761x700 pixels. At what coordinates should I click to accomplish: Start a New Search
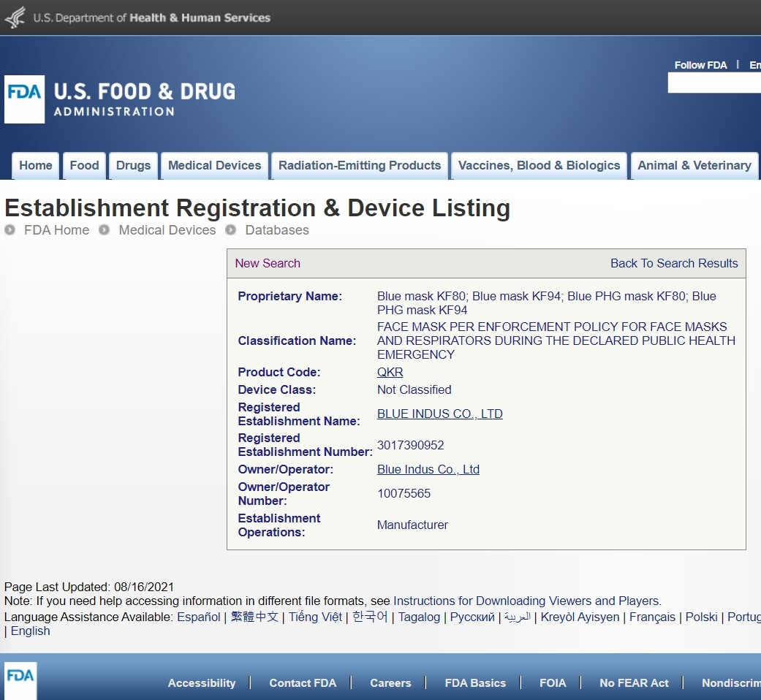268,263
